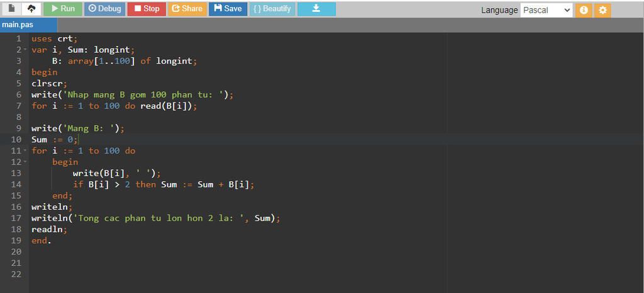Viewport: 644px width, 293px height.
Task: Place the cursor at 'Sum := 0;'
Action: point(54,140)
